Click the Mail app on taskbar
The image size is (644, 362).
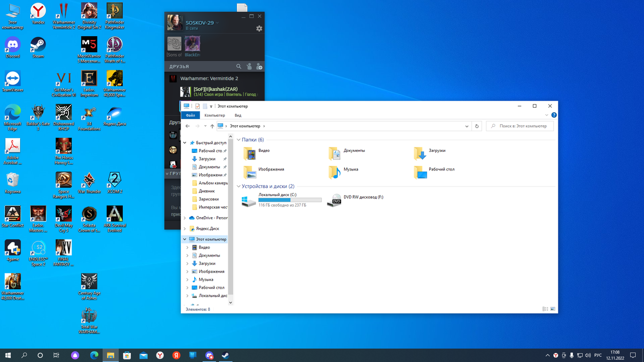[x=143, y=355]
